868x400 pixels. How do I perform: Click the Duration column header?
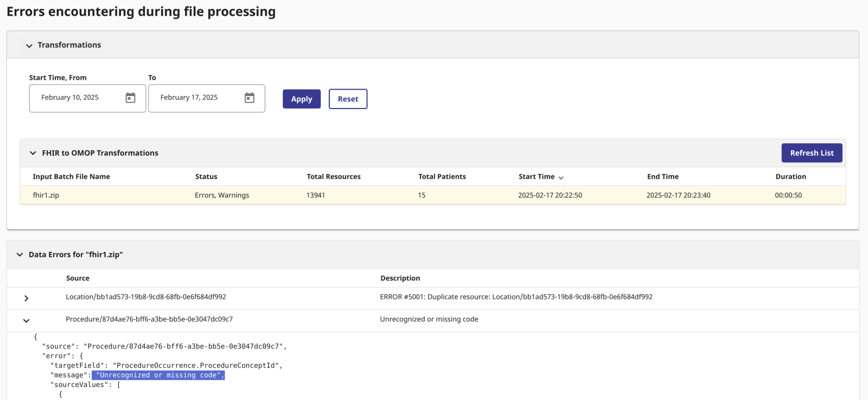790,176
